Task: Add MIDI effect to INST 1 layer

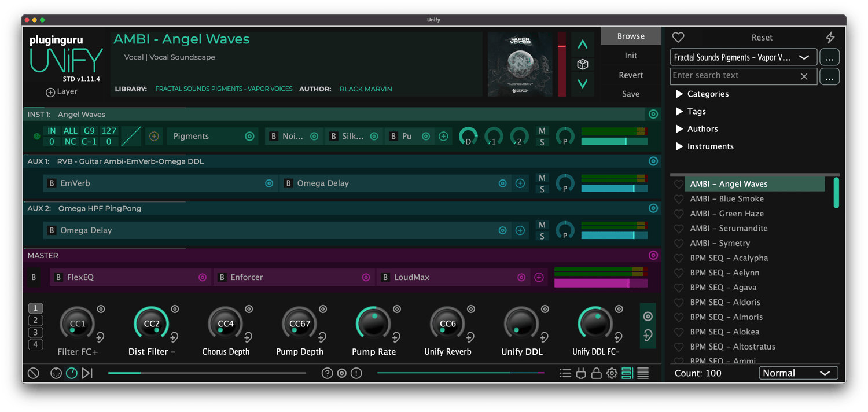Action: 154,137
